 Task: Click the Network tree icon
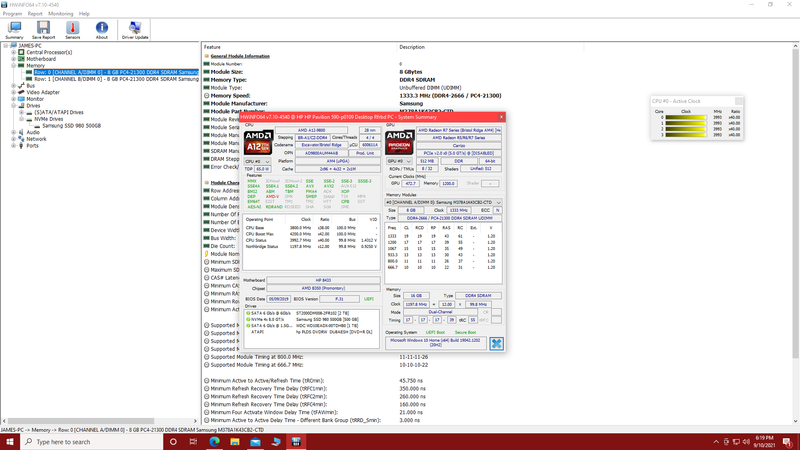click(21, 139)
